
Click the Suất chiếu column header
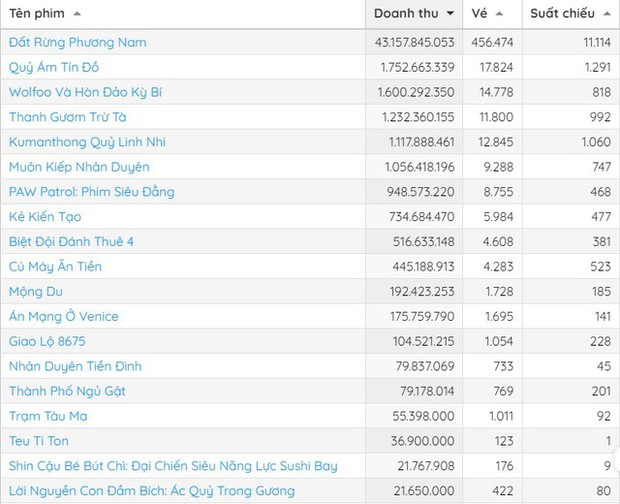pos(563,14)
